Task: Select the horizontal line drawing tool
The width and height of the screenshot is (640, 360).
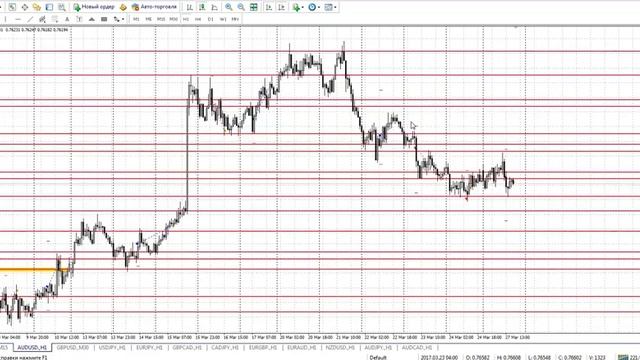Action: coord(18,19)
